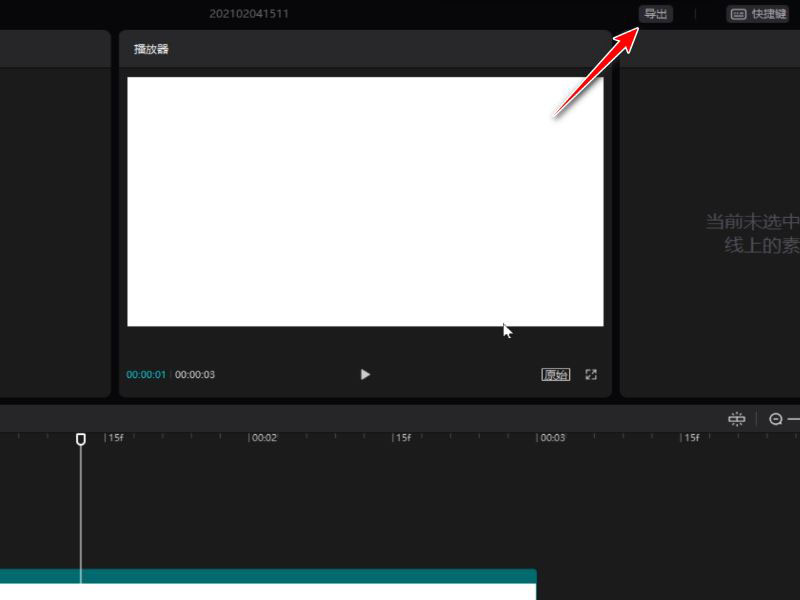Click the 导出 export button
The width and height of the screenshot is (800, 600).
click(654, 14)
